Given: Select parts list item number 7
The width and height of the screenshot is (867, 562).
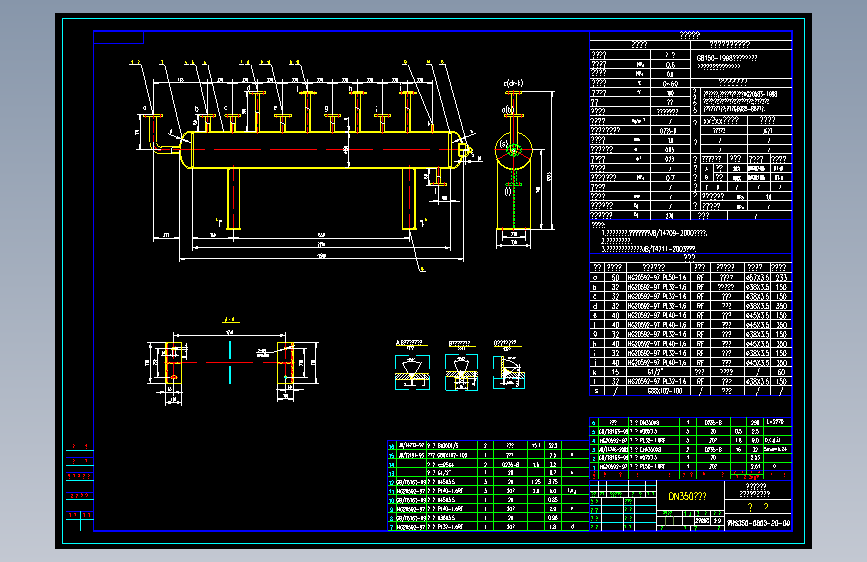Looking at the screenshot, I should pos(391,527).
